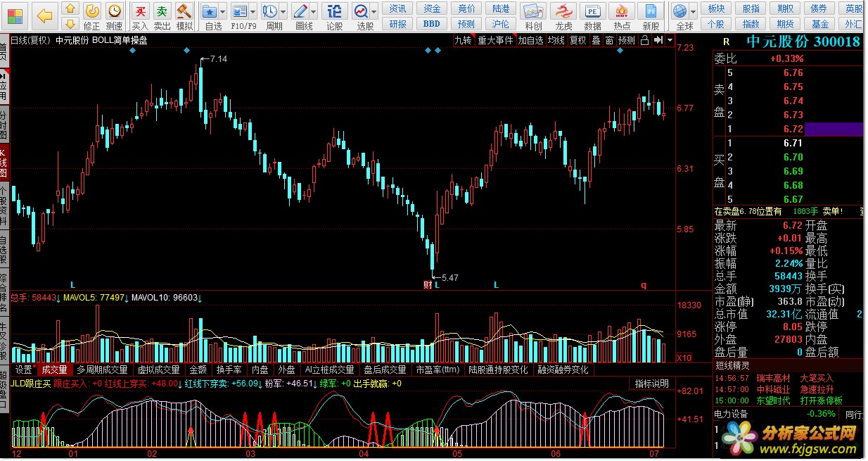Switch to 陆股通持股变化 tab
Screen dimensions: 868x461
[x=498, y=370]
